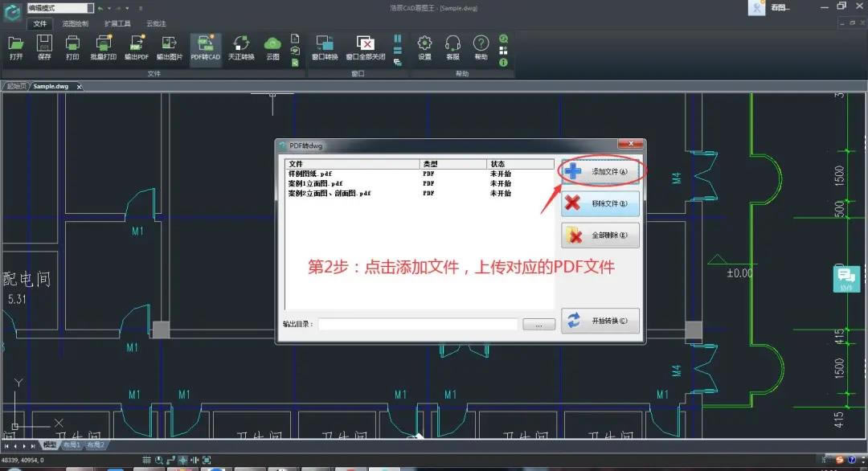
Task: Click the output directory input field
Action: [418, 324]
